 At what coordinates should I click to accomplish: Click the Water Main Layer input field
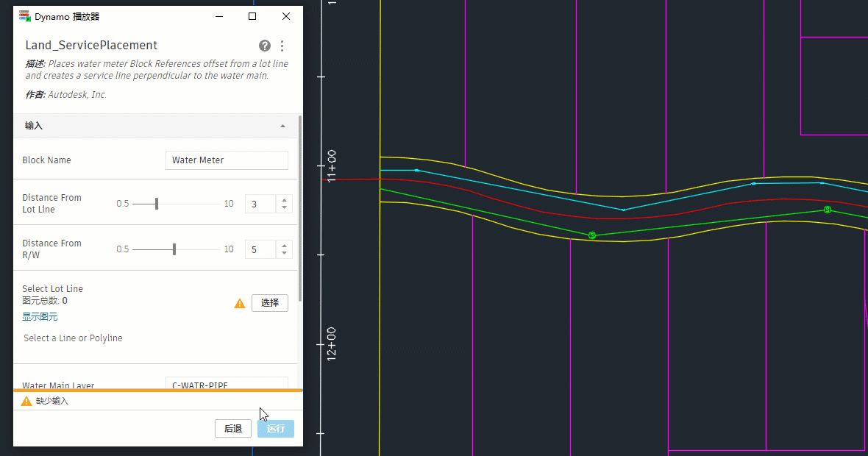pos(227,383)
